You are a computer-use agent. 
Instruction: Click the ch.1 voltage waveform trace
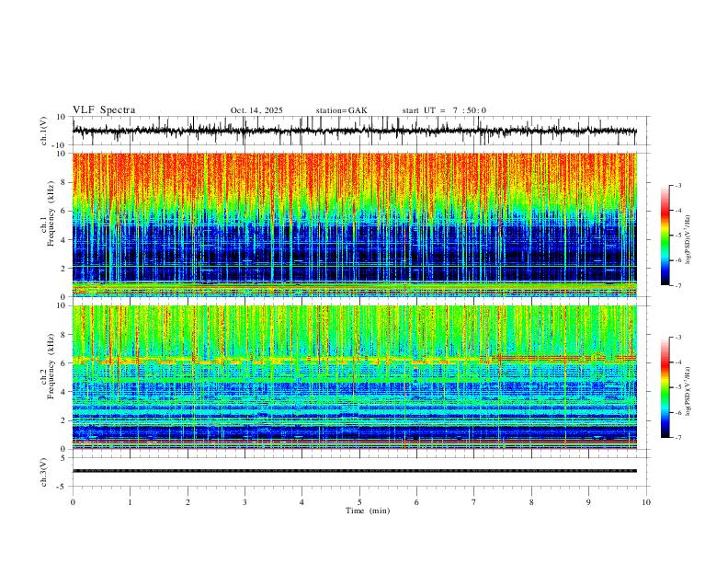(354, 131)
